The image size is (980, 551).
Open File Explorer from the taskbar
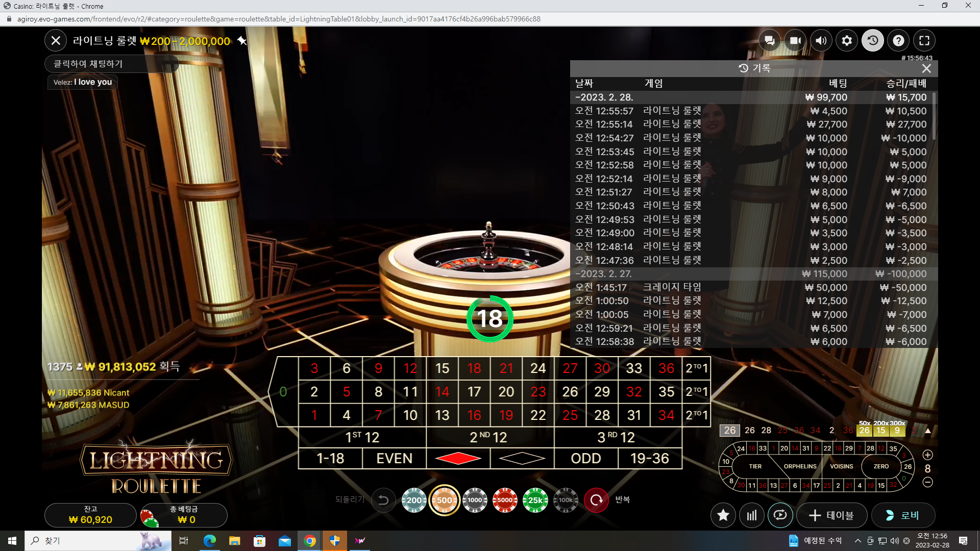235,541
